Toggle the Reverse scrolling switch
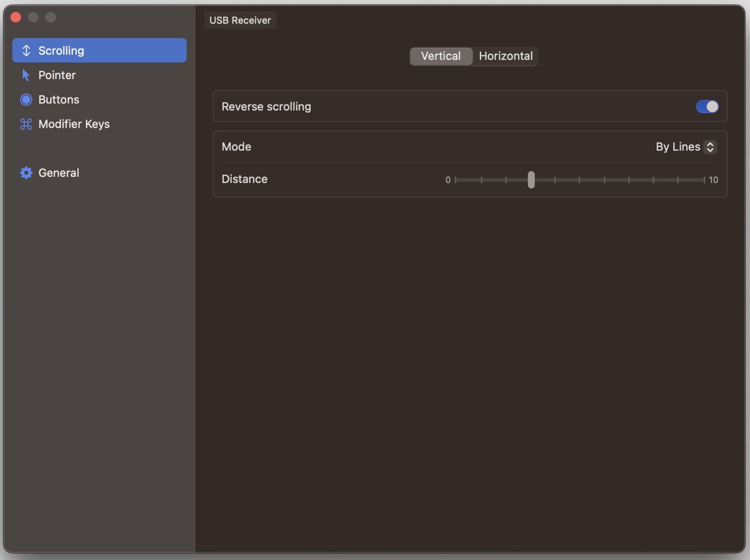Screen dimensions: 750x560 coord(706,106)
